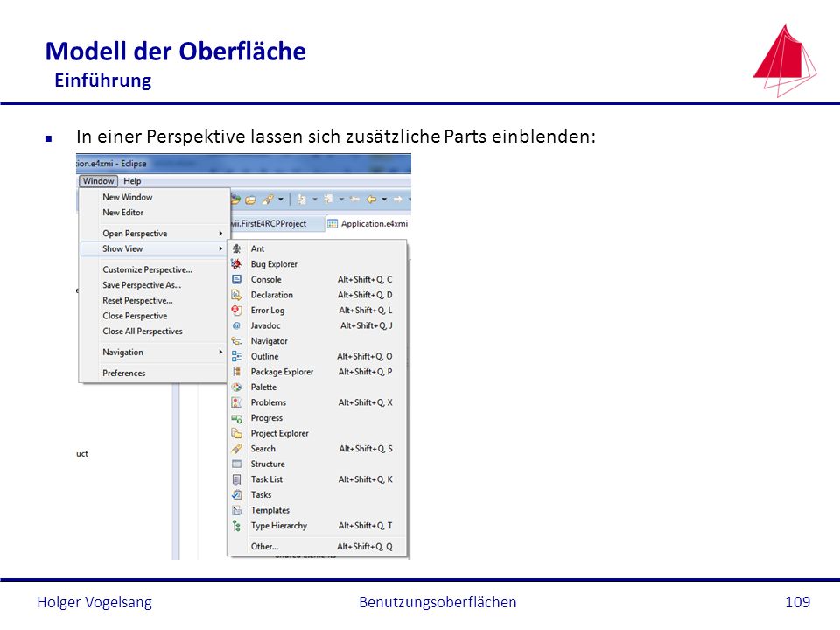Image resolution: width=840 pixels, height=630 pixels.
Task: Click the Eclipse window title bar
Action: 243,164
